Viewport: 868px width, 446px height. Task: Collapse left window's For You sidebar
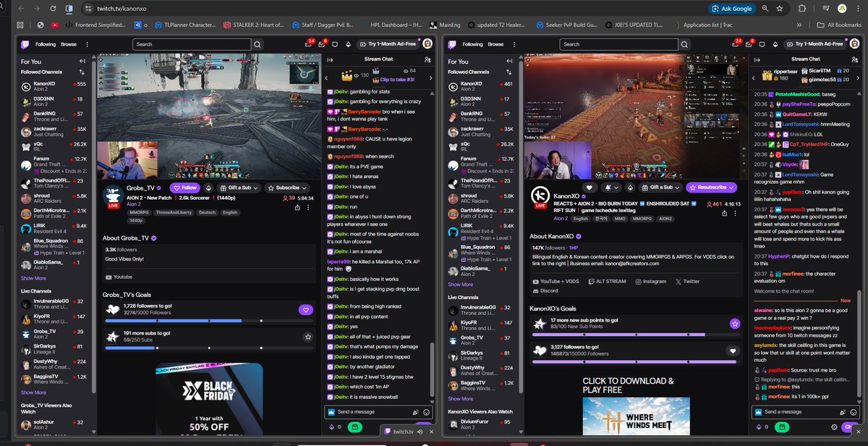(x=82, y=62)
